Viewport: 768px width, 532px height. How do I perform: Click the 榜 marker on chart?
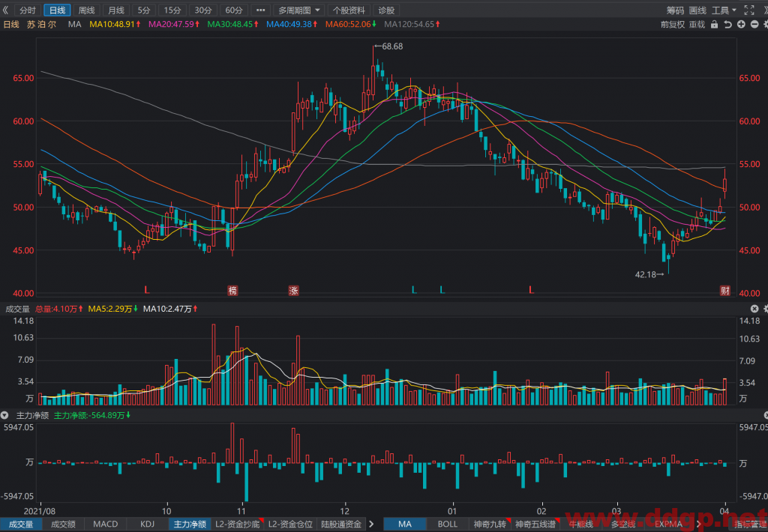[232, 291]
